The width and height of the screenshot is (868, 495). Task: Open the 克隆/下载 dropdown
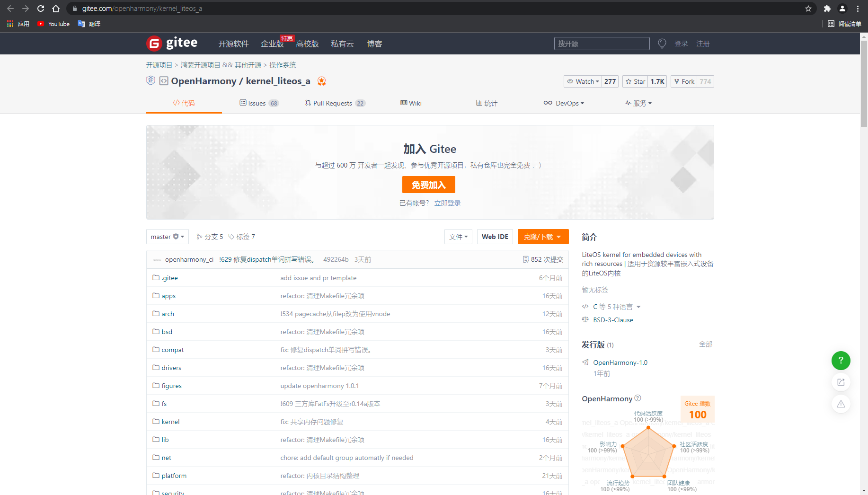543,237
